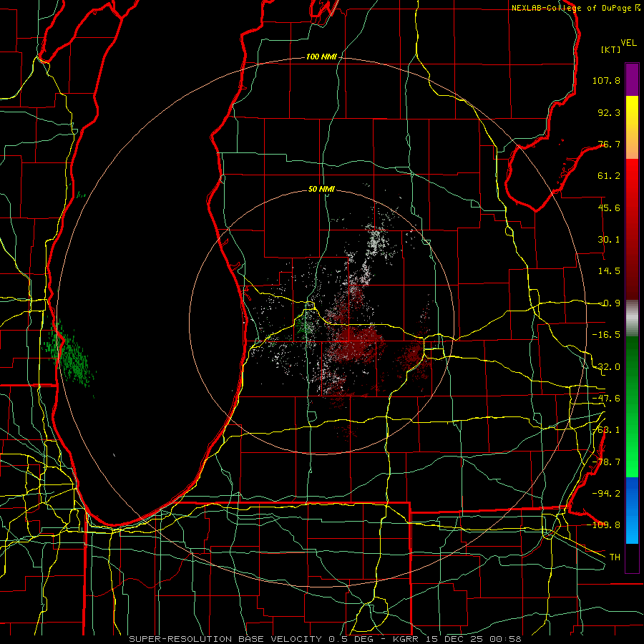Pick the blue segment of color bar
Viewport: 644px width, 644px height.
tap(632, 510)
